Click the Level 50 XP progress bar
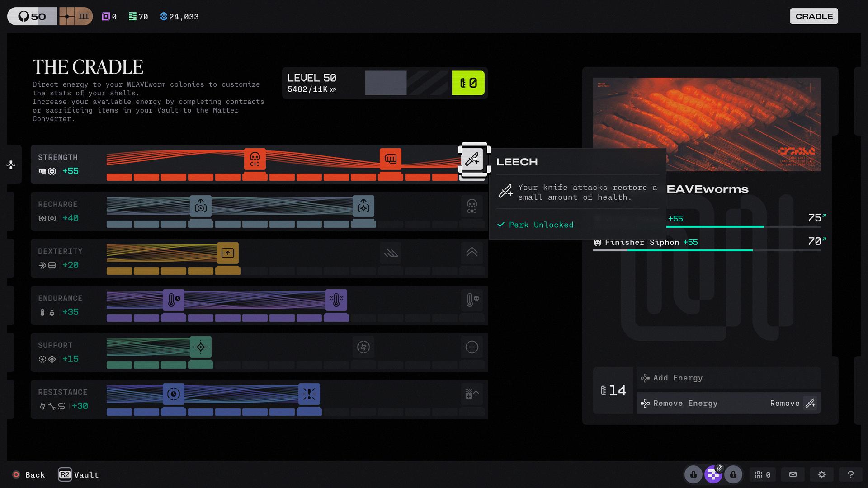Viewport: 868px width, 488px height. (407, 83)
